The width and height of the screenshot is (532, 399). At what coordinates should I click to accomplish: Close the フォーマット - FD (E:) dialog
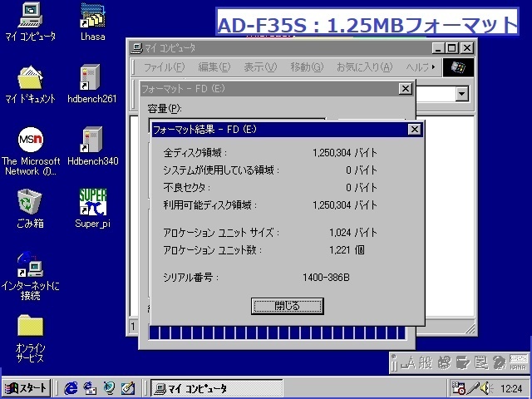[x=406, y=89]
